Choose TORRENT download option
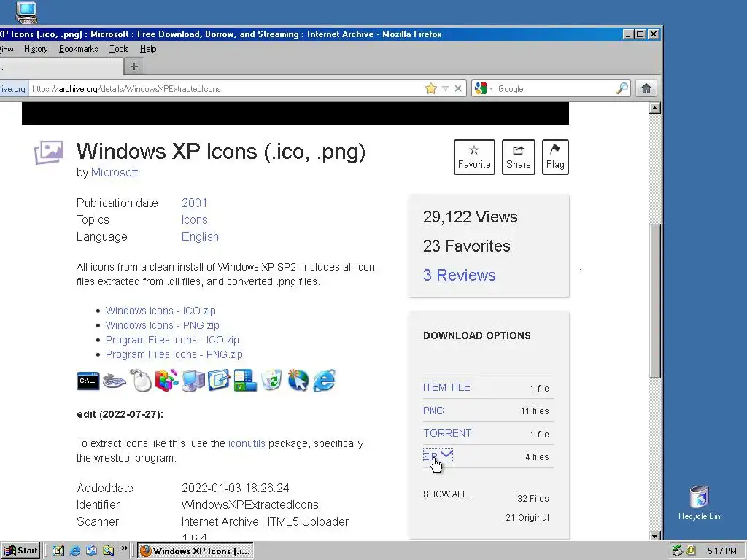 (447, 433)
